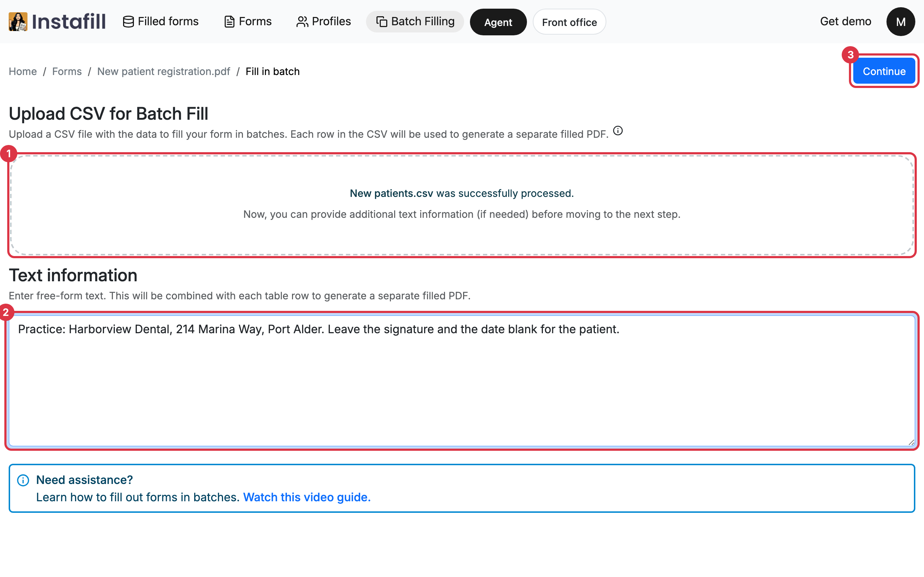Screen dimensions: 924x577
Task: Switch to Front office mode
Action: coord(569,22)
